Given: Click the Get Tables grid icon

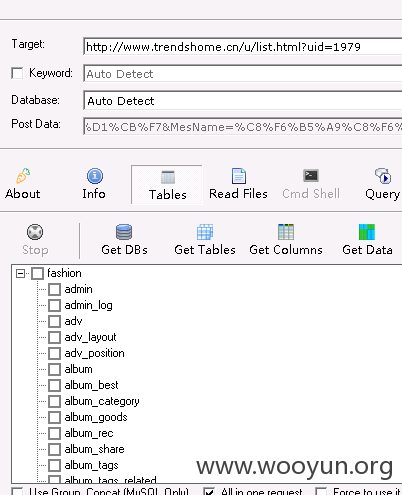Looking at the screenshot, I should (205, 232).
